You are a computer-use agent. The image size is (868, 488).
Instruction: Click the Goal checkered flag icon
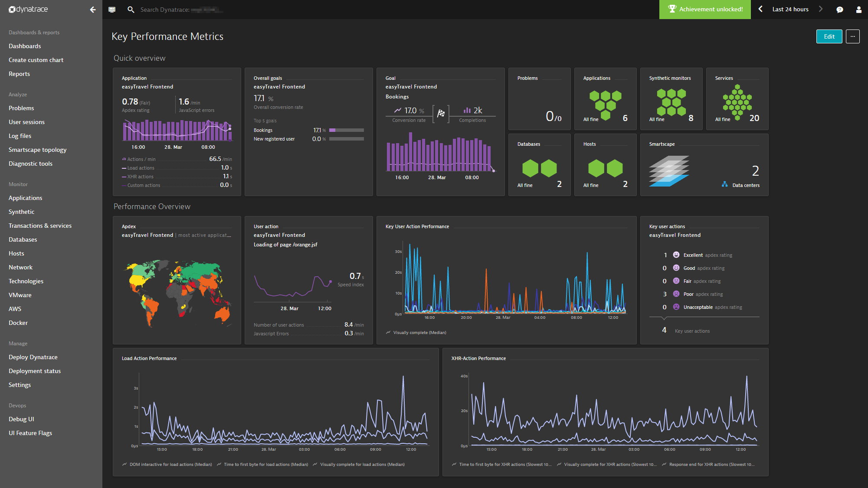click(441, 113)
